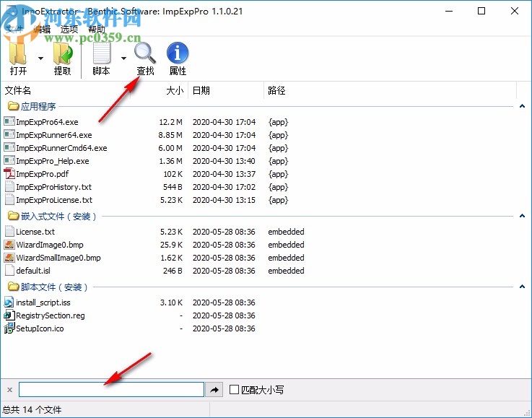The image size is (532, 418).
Task: Sort by 文件名 column header
Action: (66, 90)
